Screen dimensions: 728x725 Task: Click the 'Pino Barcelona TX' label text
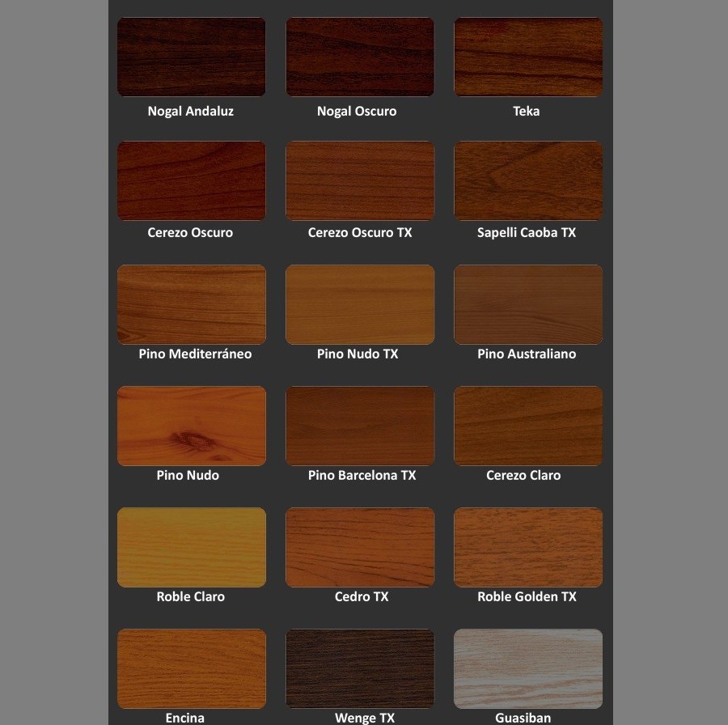click(x=362, y=475)
